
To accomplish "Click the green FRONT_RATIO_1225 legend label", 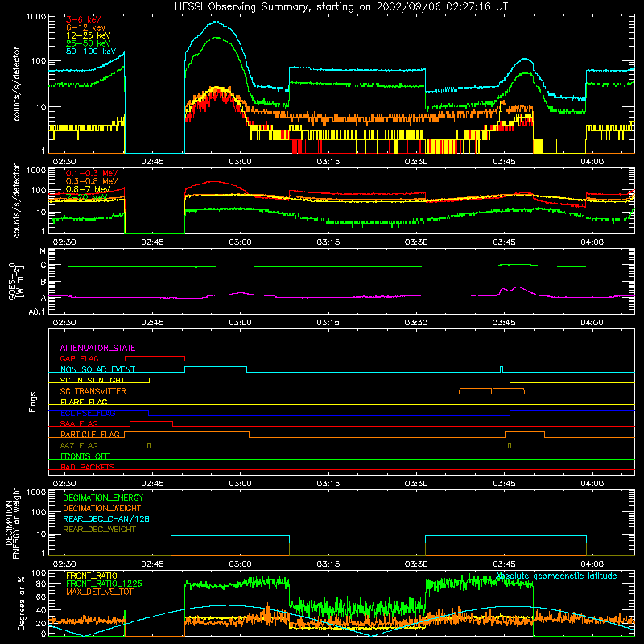I will point(104,584).
